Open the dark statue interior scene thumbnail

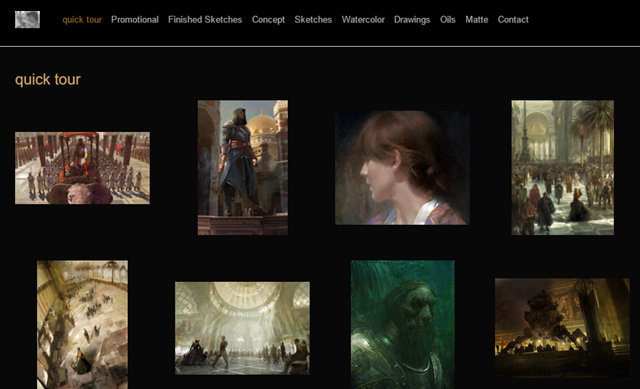[562, 328]
